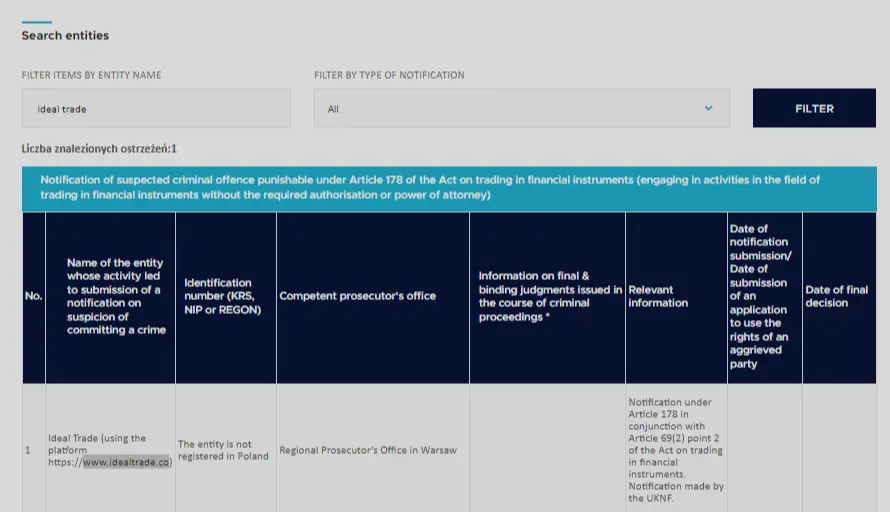Click the 'No.' column header
This screenshot has width=890, height=512.
(x=33, y=296)
